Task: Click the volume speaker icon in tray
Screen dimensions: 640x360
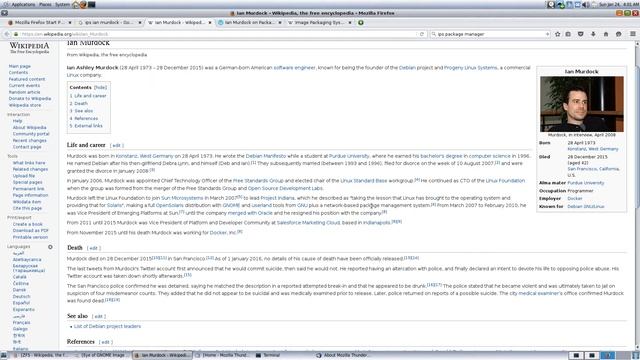Action: [x=586, y=4]
